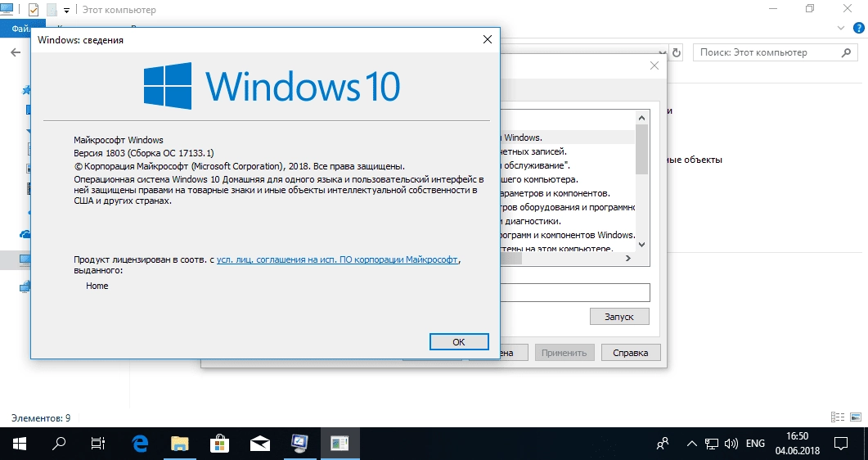Select the highlighted 'Windows.' row in tools list
This screenshot has height=460, width=868.
click(568, 138)
